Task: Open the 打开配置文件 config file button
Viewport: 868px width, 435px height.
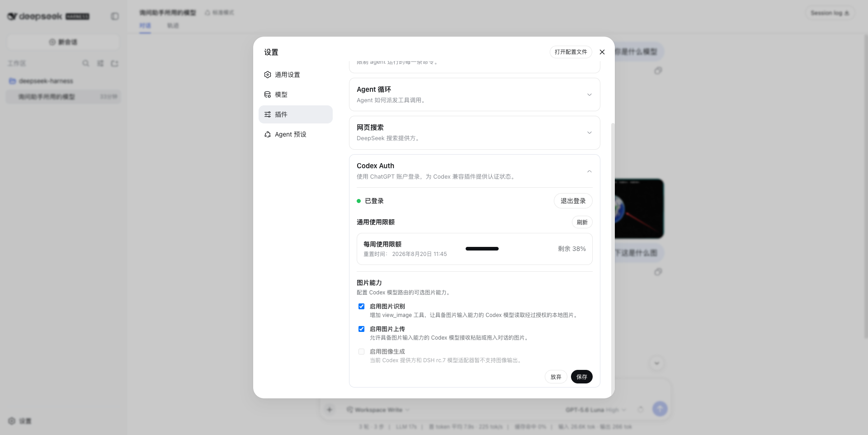Action: click(571, 52)
